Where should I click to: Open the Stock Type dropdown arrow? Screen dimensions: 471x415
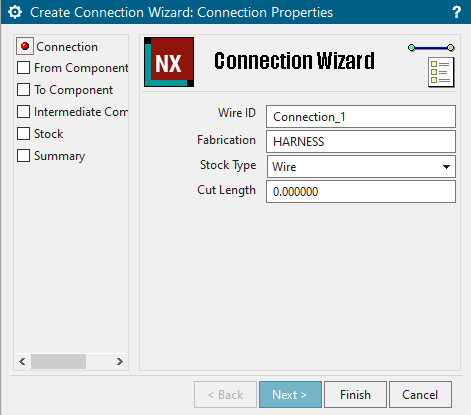point(446,167)
